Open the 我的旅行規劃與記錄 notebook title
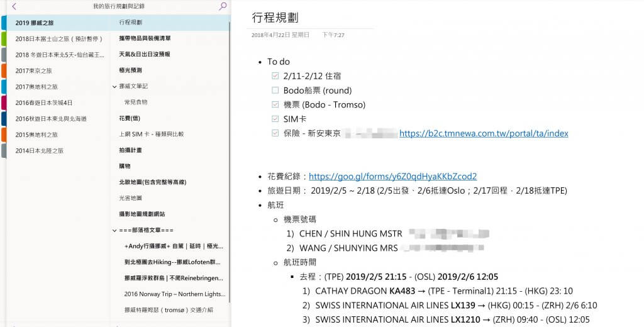The image size is (644, 327). 118,6
